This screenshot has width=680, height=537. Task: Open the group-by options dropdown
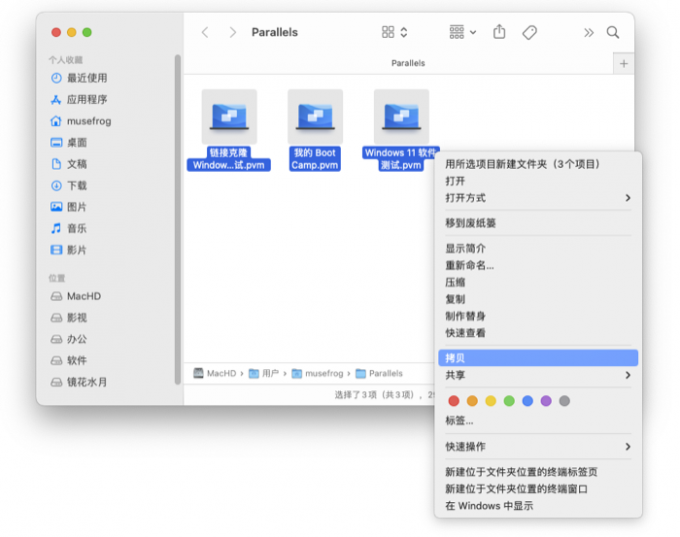tap(462, 32)
